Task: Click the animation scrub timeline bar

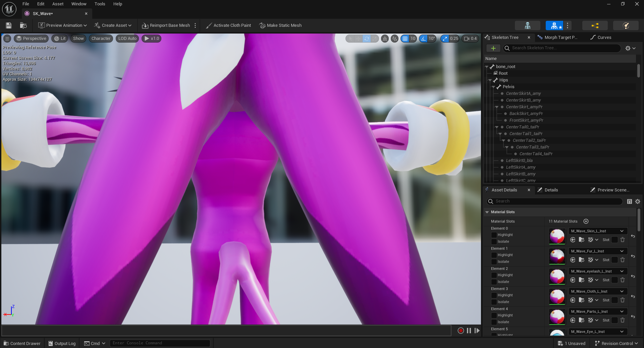Action: click(226, 331)
